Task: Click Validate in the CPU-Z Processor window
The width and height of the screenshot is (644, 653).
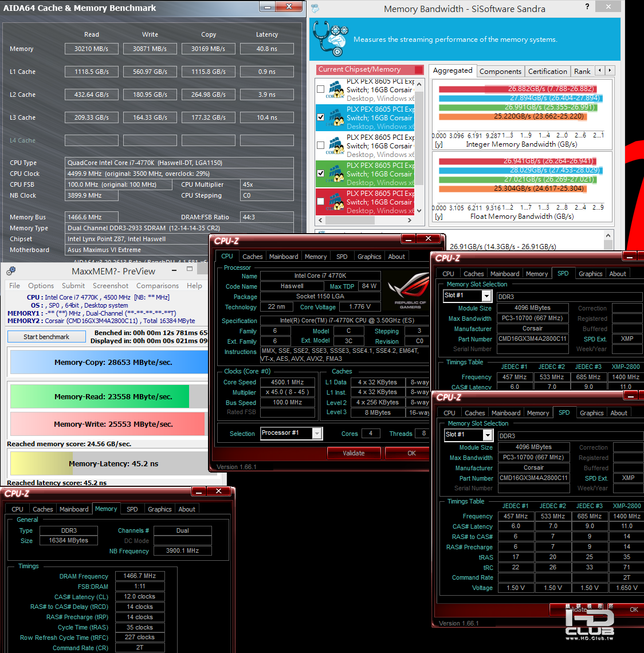Action: [x=354, y=453]
